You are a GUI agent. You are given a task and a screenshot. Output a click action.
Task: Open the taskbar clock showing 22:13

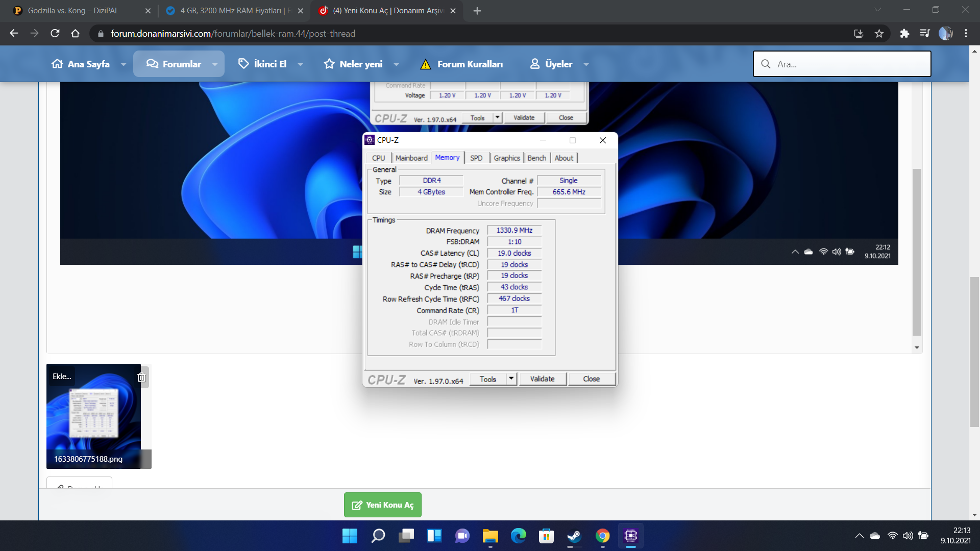tap(955, 536)
